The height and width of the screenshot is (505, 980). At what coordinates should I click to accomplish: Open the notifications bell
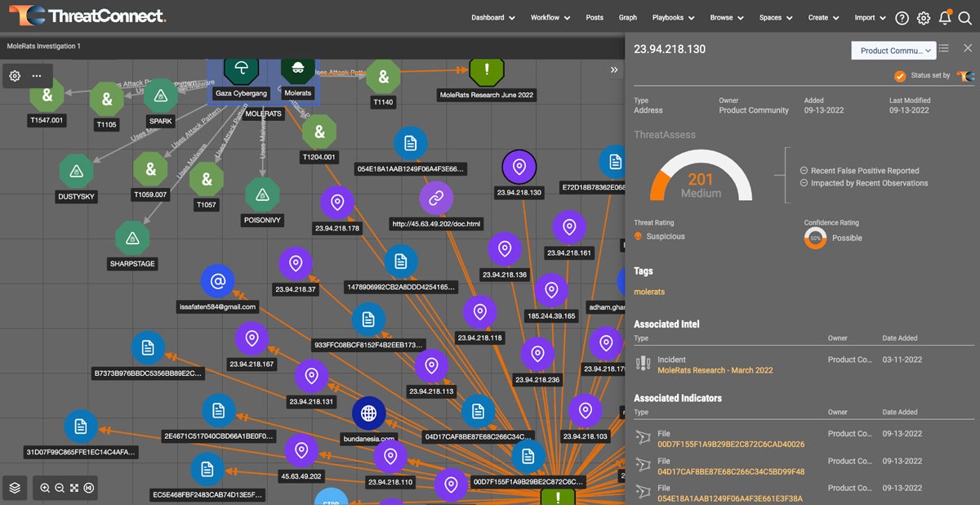tap(945, 17)
